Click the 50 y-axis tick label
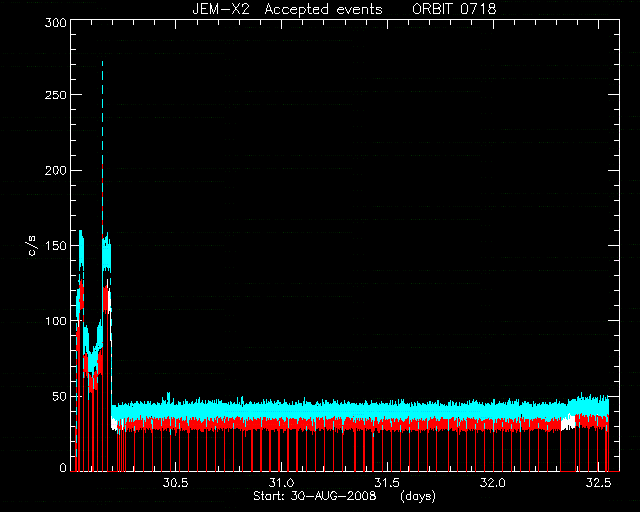The width and height of the screenshot is (640, 512). pyautogui.click(x=60, y=396)
